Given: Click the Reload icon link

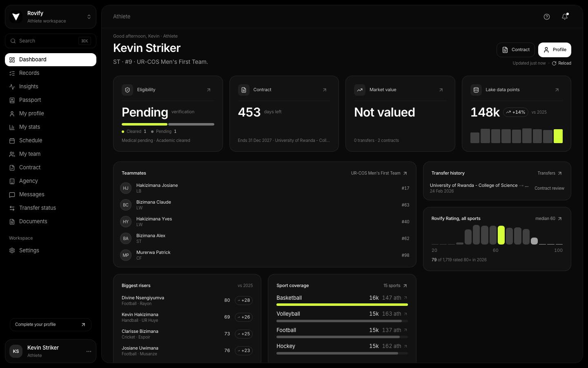Looking at the screenshot, I should tap(561, 63).
